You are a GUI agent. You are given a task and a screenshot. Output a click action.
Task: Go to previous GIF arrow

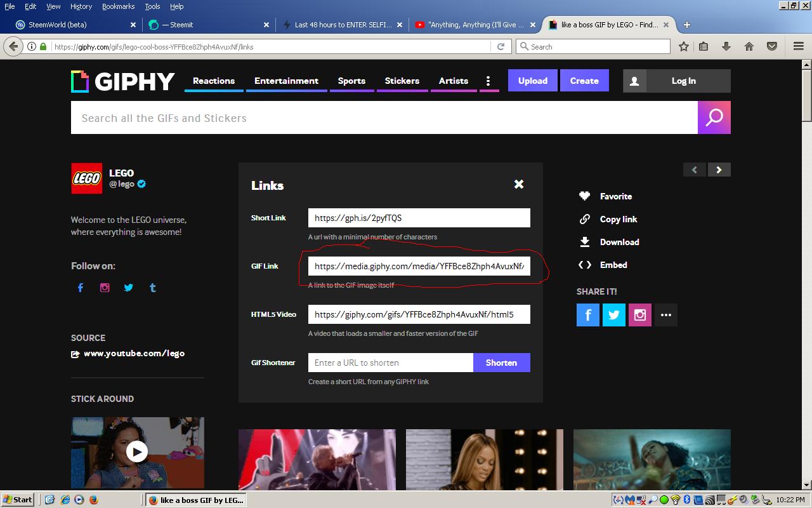tap(695, 170)
